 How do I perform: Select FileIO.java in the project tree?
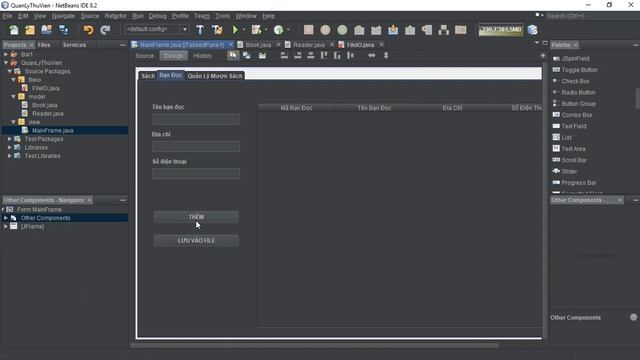[x=45, y=88]
